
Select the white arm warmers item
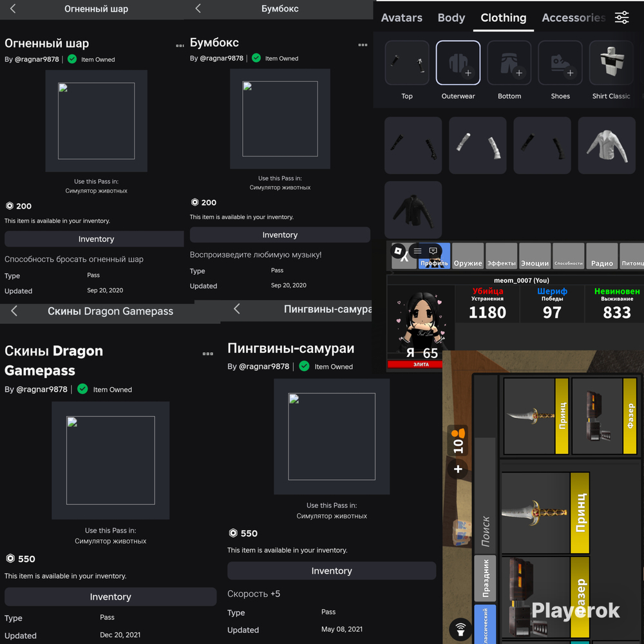pos(478,146)
